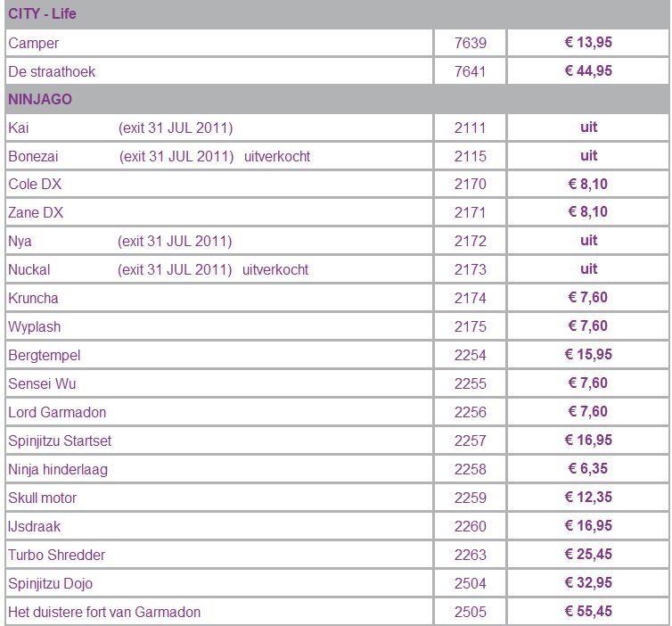Click the price in Cole DX row
The width and height of the screenshot is (672, 626).
click(x=588, y=184)
